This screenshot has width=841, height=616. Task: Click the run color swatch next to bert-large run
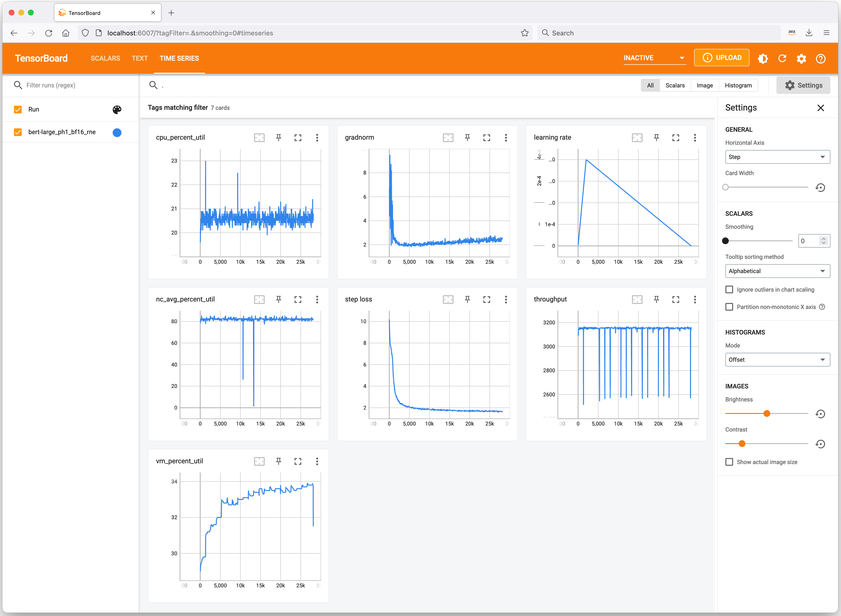117,132
